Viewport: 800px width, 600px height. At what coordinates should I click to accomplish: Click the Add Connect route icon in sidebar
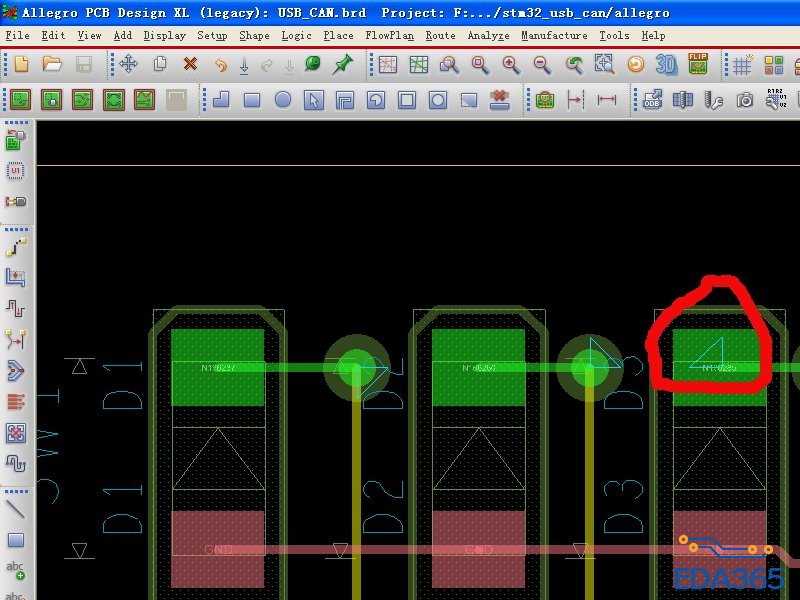coord(16,247)
